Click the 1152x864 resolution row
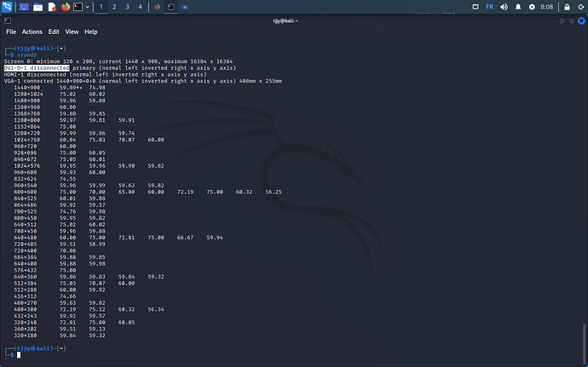This screenshot has height=367, width=588. tap(45, 127)
